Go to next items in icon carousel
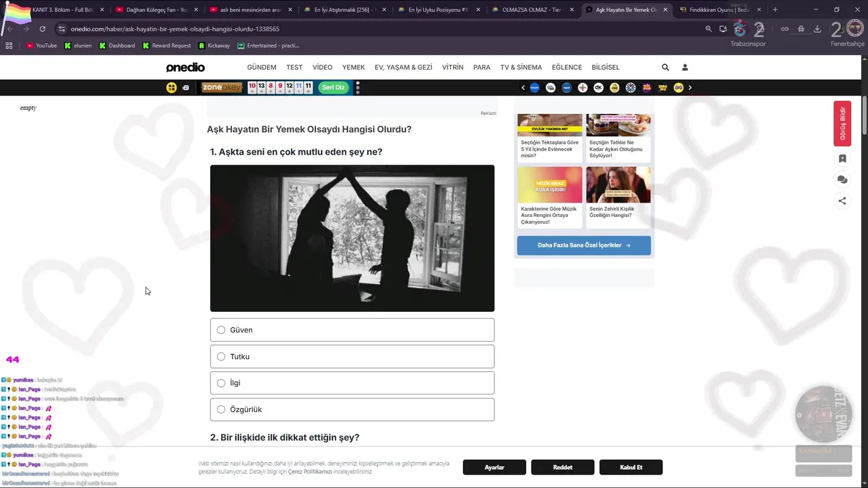 690,87
